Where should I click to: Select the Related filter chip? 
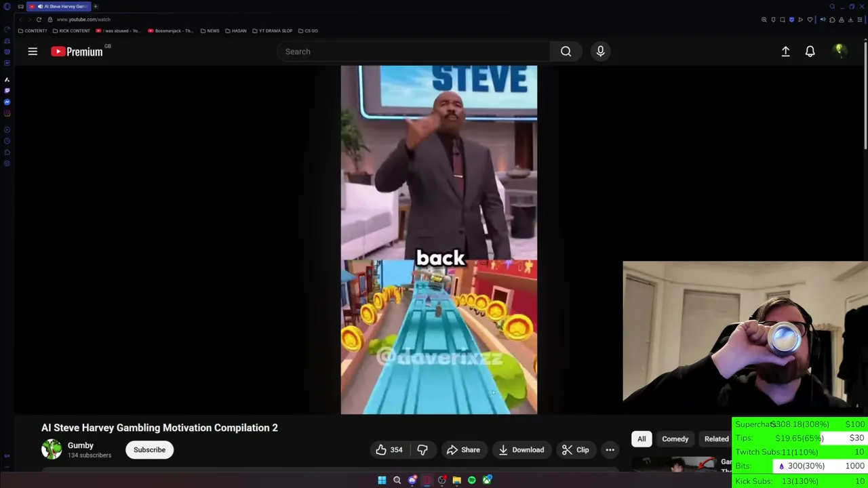(716, 439)
